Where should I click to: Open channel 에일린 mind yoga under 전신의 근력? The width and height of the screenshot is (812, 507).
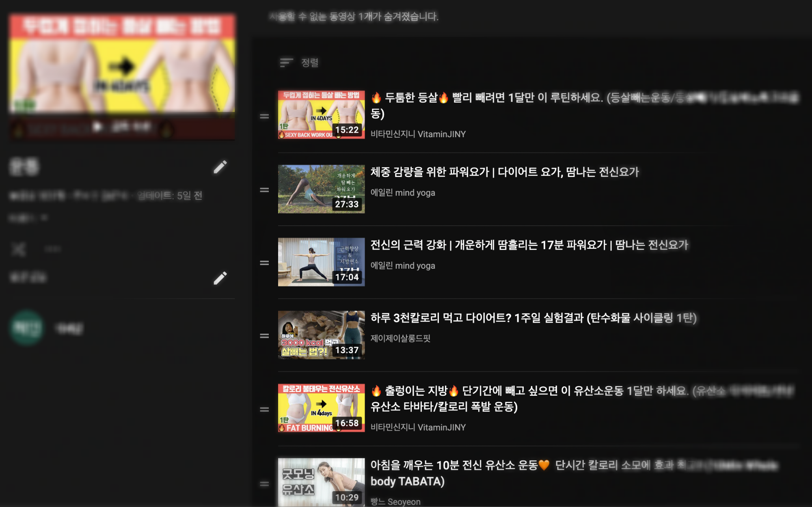[403, 265]
